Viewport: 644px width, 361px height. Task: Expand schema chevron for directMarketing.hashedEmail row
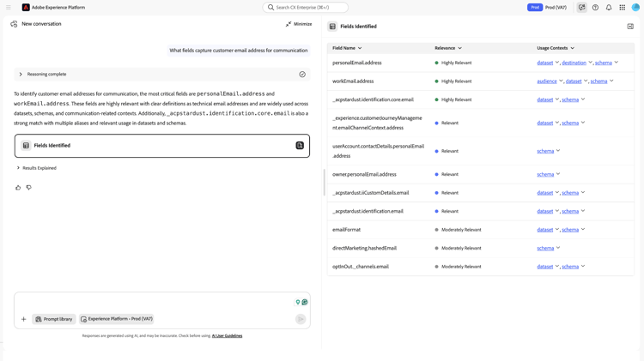558,248
